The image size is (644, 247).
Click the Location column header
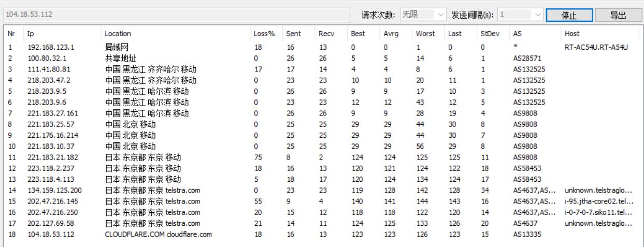(117, 34)
